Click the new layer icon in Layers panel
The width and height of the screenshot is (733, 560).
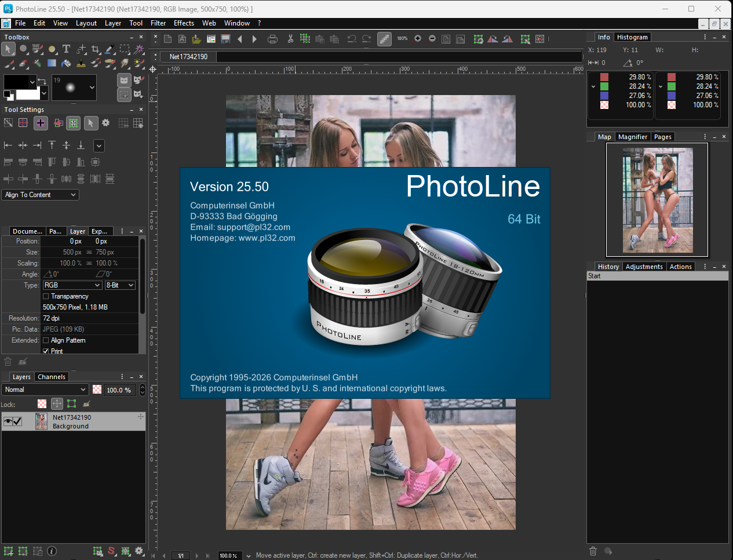pos(9,551)
